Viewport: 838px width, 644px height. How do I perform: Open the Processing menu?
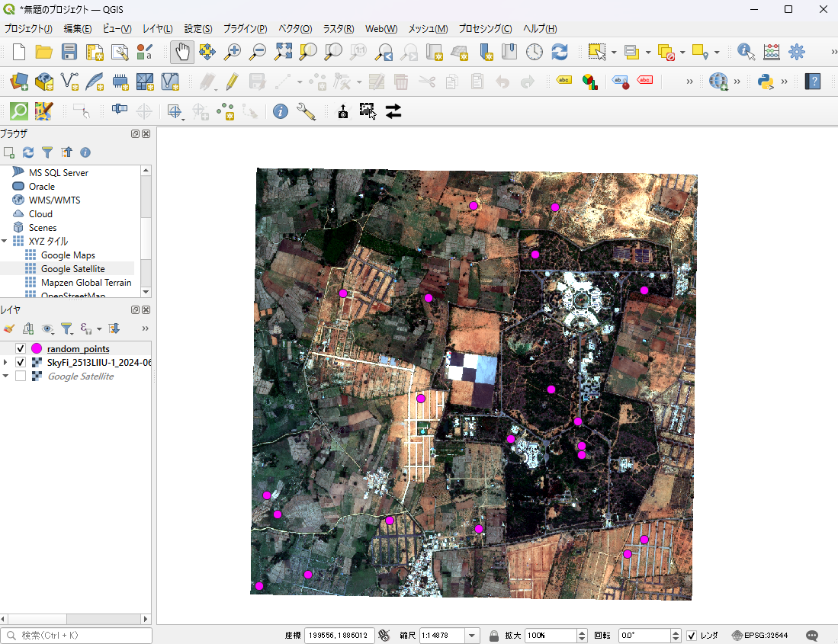[485, 29]
